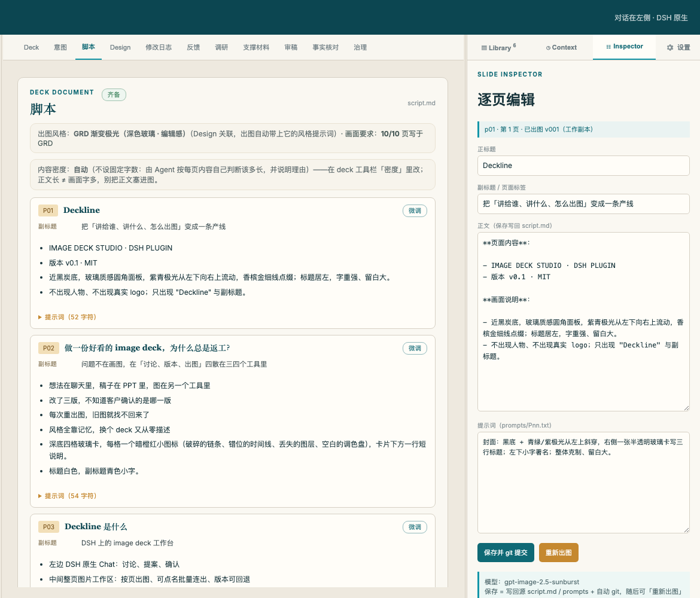Click the 对话在左侧 · DSH 原生 header text
Viewport: 700px width, 598px height.
(651, 18)
